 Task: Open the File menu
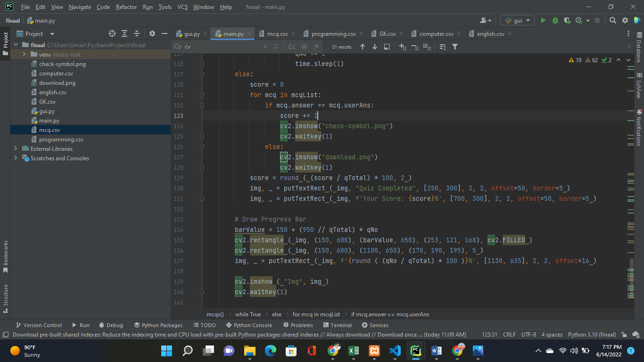(25, 7)
